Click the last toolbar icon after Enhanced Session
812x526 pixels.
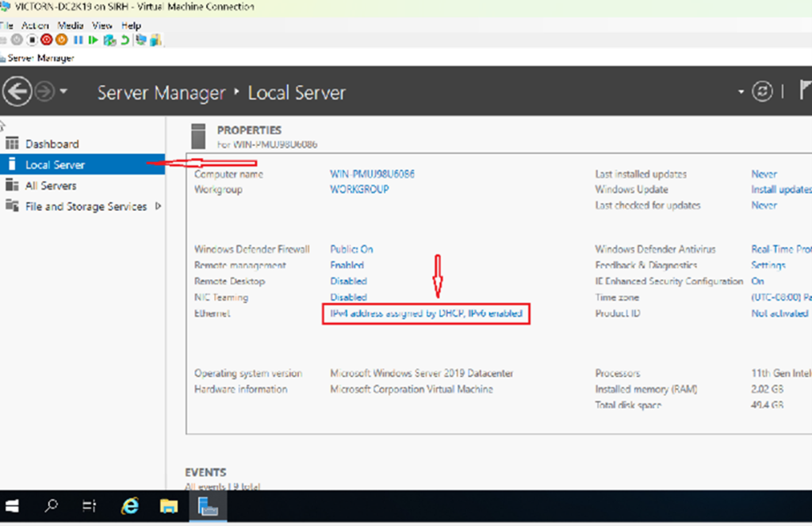tap(156, 40)
